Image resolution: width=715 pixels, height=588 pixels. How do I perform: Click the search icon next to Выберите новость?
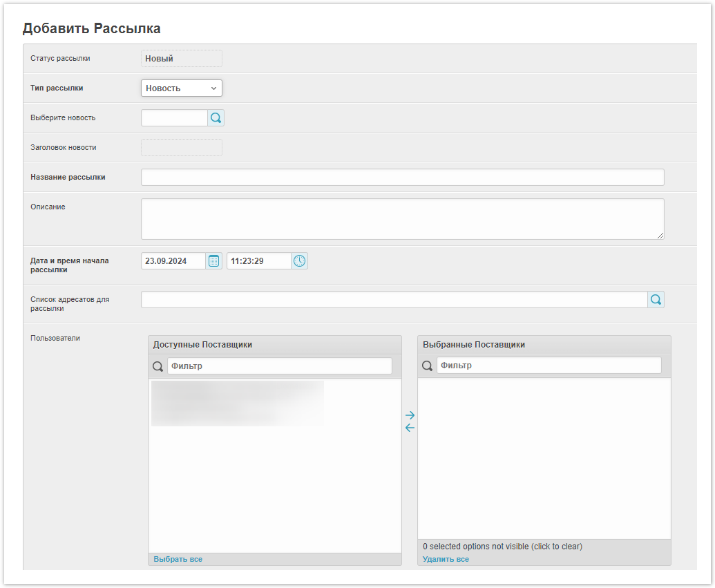point(216,118)
